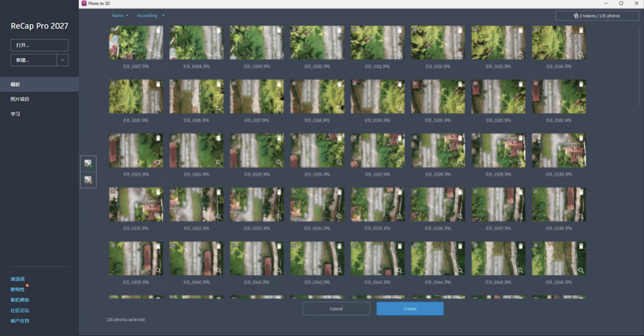Click the magnifier icon on DJI_0136.JPG
Screen dimensions: 644x336
point(459,217)
